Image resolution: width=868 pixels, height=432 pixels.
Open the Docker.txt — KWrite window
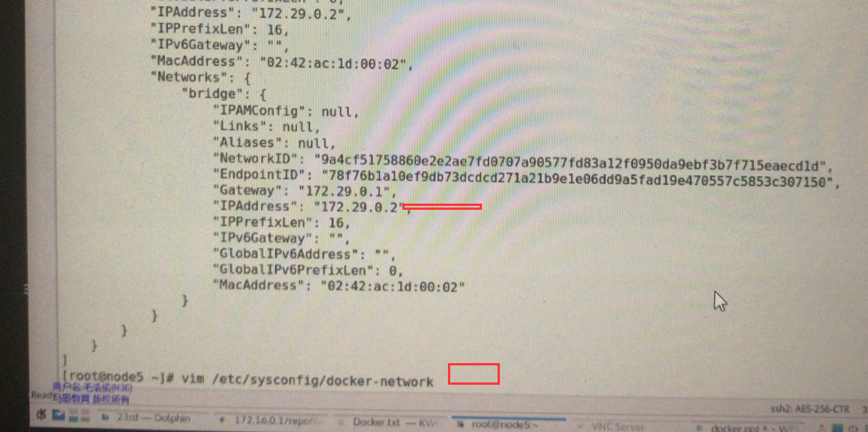click(x=387, y=422)
